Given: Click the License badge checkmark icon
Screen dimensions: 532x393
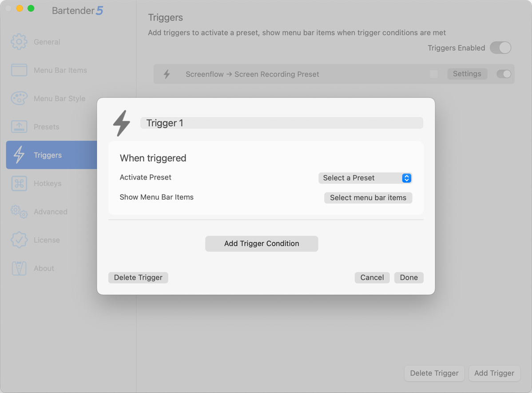Looking at the screenshot, I should (x=19, y=240).
